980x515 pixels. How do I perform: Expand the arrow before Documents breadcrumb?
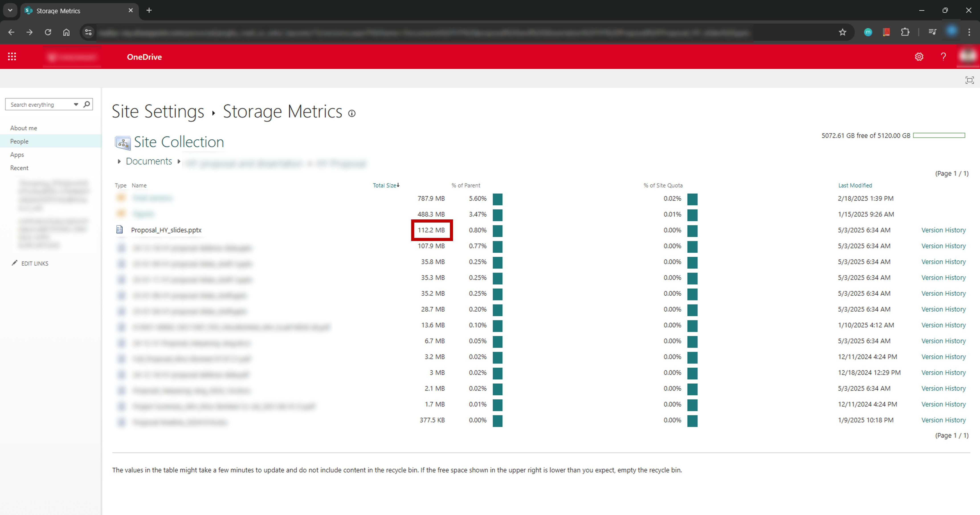coord(119,162)
